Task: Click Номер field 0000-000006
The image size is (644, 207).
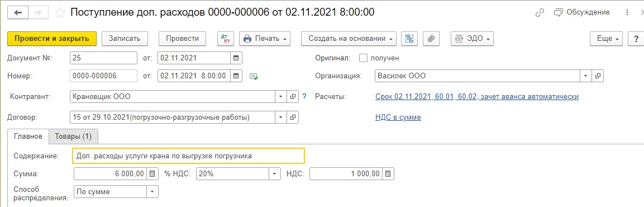Action: [x=103, y=76]
